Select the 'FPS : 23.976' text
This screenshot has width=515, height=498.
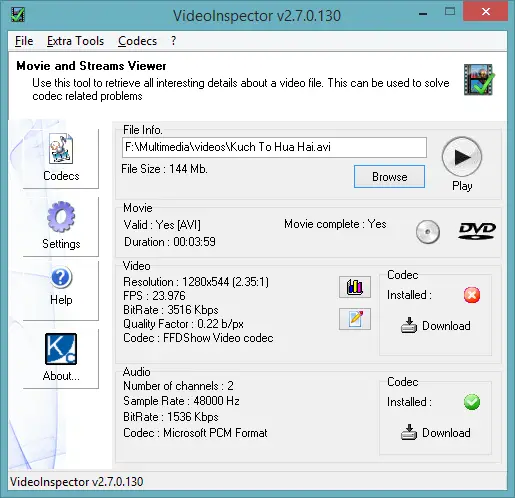tap(154, 296)
